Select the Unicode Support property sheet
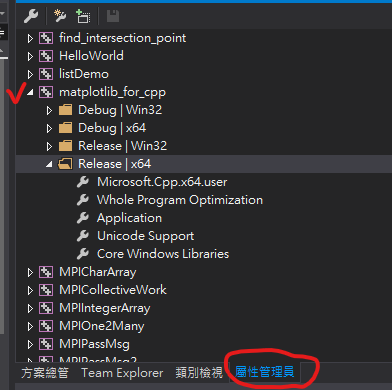Image resolution: width=392 pixels, height=390 pixels. pyautogui.click(x=145, y=236)
